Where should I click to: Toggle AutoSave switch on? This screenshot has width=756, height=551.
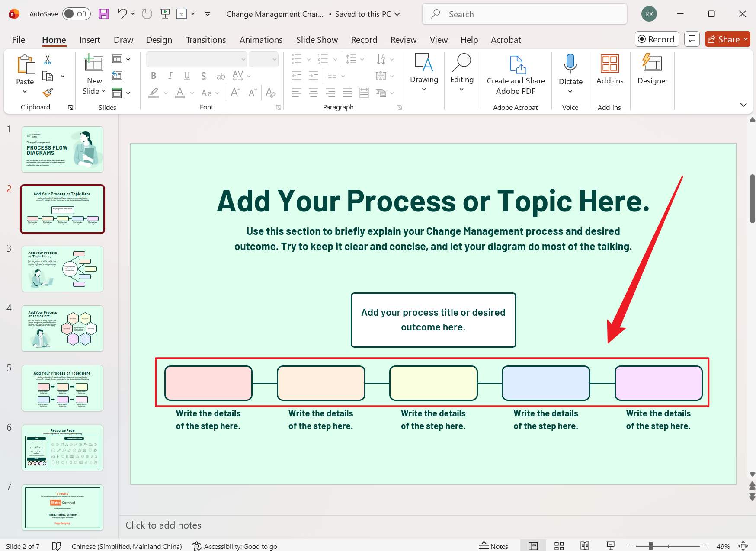(x=76, y=14)
